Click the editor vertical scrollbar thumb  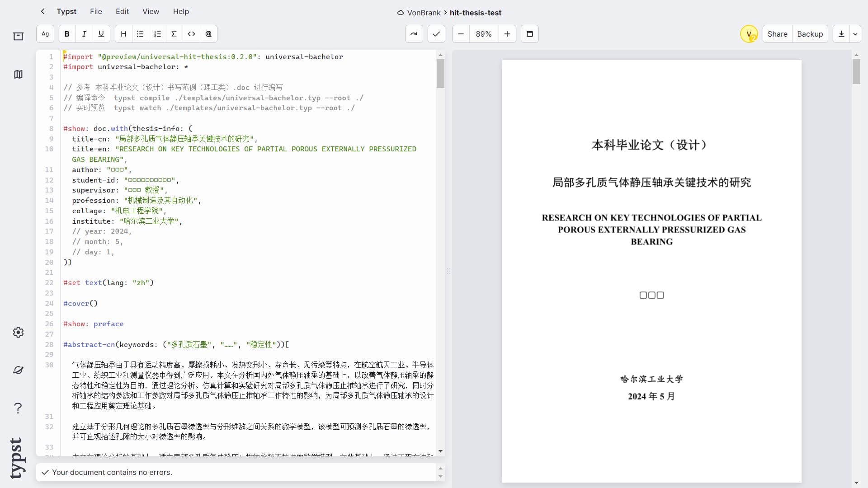pos(440,74)
